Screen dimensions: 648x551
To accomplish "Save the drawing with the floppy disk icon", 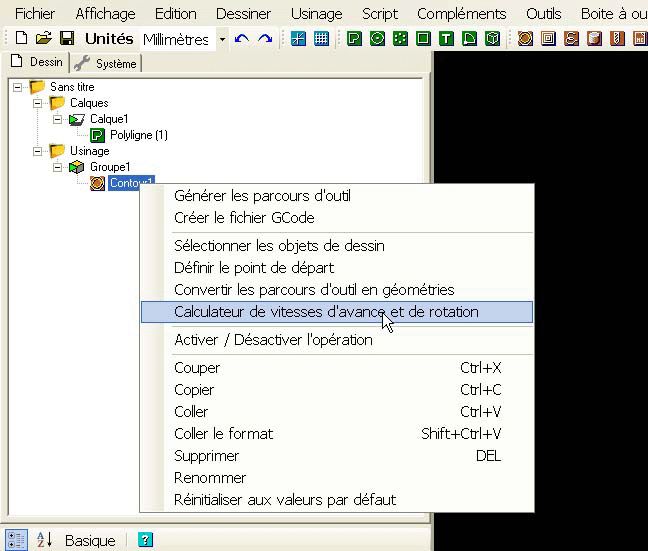I will (67, 38).
